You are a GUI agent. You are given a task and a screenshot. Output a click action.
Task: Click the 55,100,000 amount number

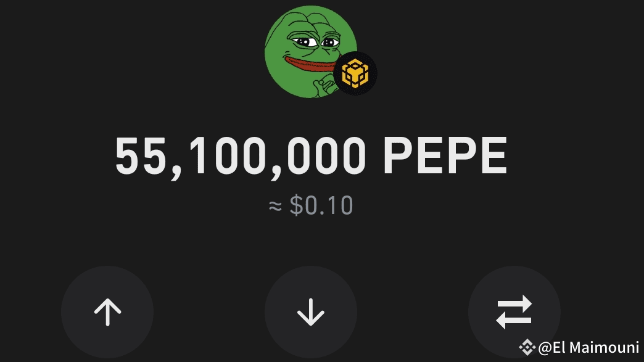tap(241, 157)
